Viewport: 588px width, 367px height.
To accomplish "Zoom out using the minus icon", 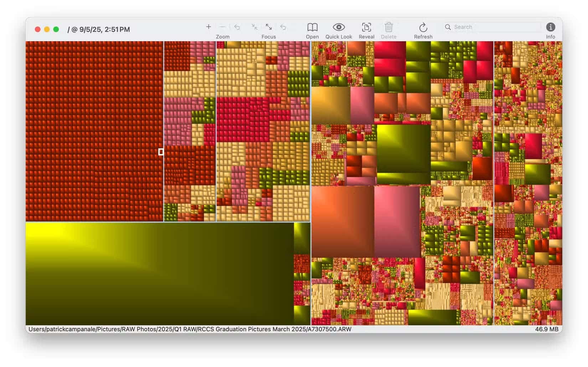I will tap(222, 27).
